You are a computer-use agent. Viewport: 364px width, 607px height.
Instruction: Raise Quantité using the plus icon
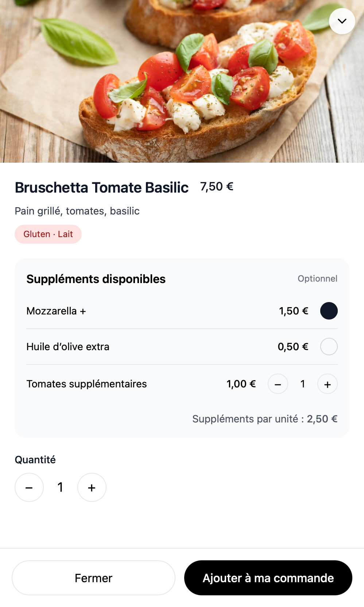pyautogui.click(x=92, y=487)
